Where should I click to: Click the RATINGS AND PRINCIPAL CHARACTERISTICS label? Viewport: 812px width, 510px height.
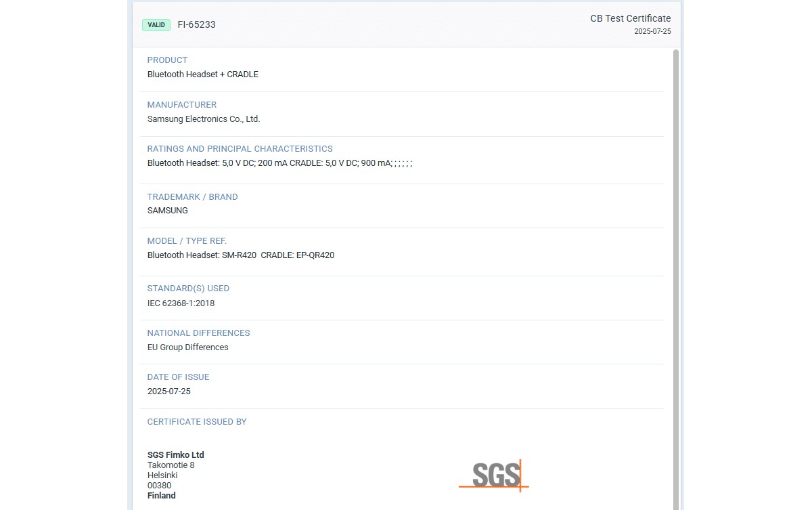tap(240, 149)
